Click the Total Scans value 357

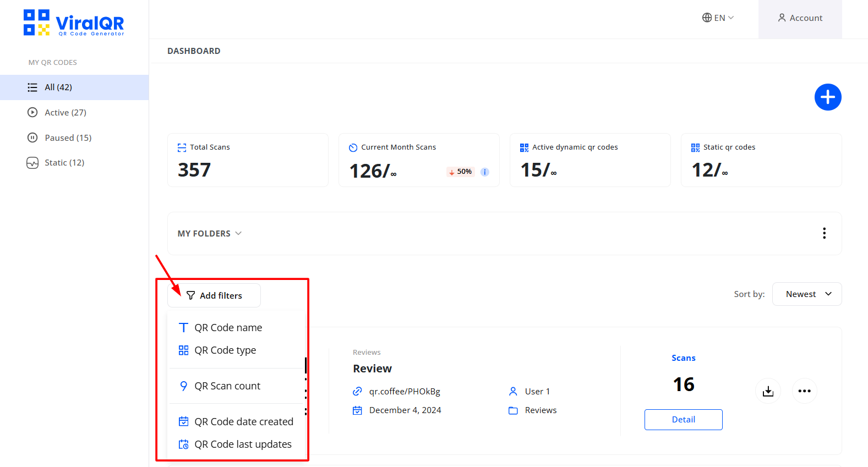194,170
